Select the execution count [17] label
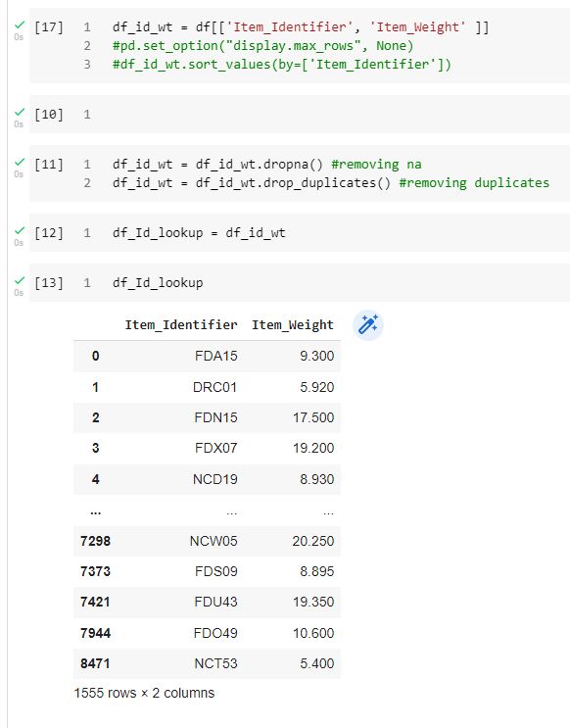Viewport: 570px width, 728px height. 49,26
